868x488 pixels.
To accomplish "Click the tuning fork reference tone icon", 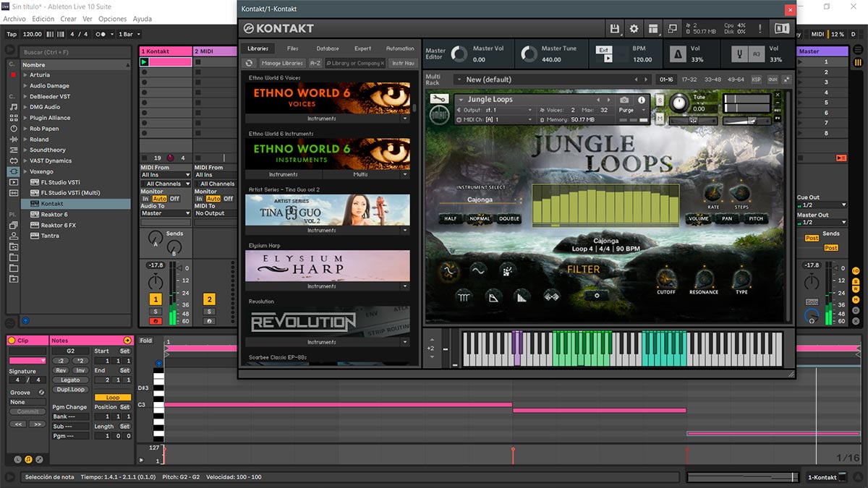I will [x=739, y=53].
